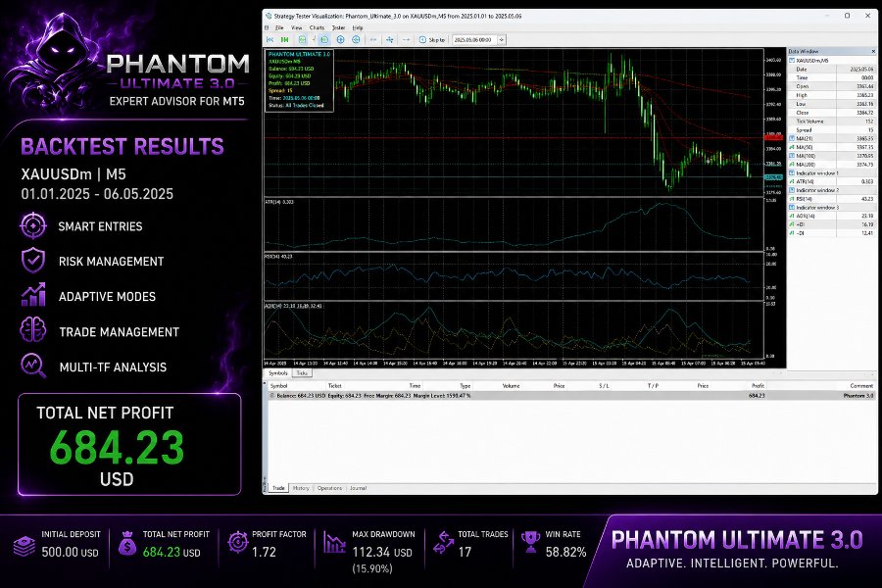882x588 pixels.
Task: Click the zoom in magnifier icon
Action: (340, 39)
